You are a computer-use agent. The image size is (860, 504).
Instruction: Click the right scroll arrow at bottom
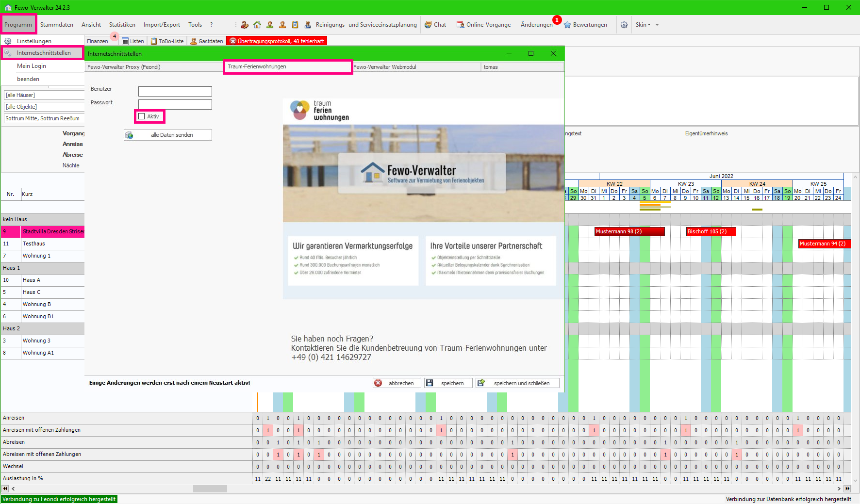click(x=839, y=488)
